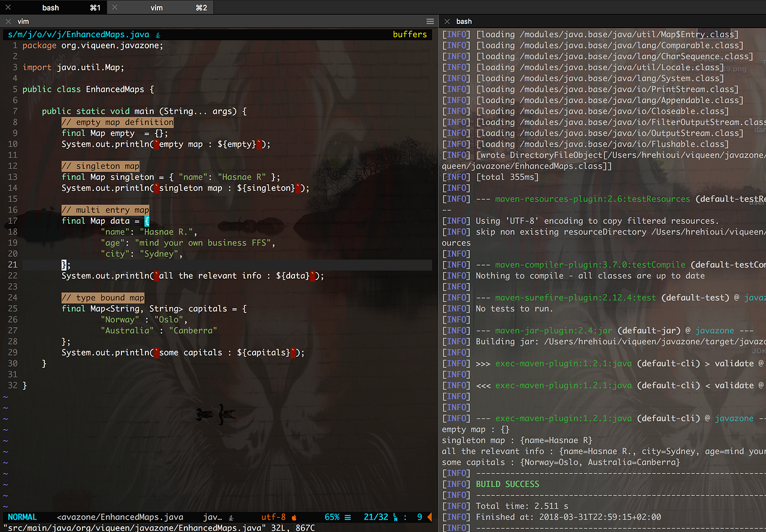
Task: Close the vim split pane
Action: click(x=8, y=21)
